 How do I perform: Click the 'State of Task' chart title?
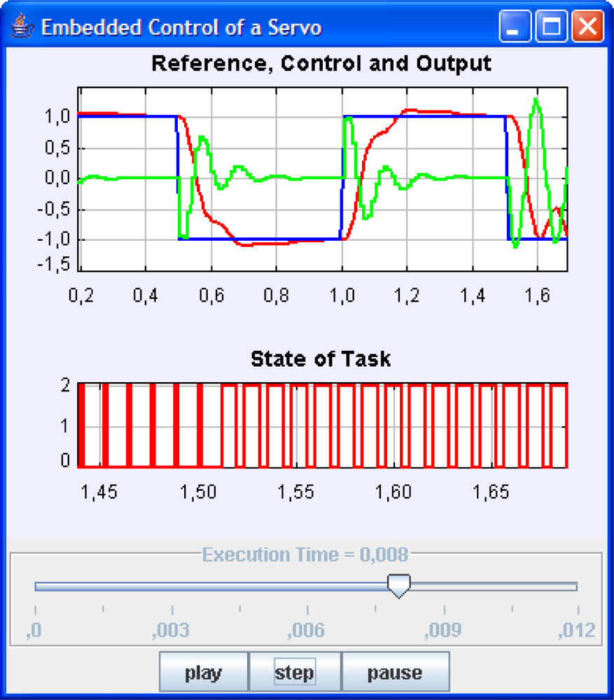point(321,359)
